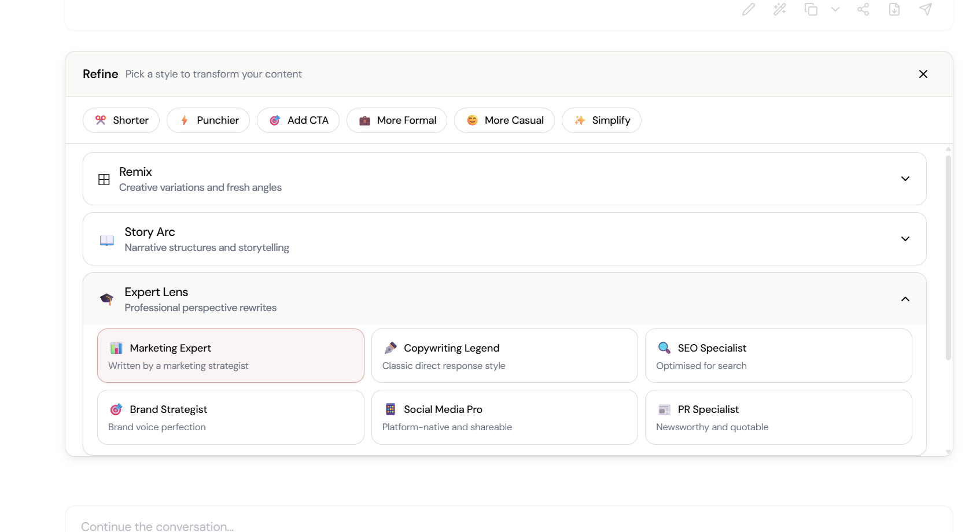Open the dropdown arrow beside copy icon

click(x=835, y=9)
